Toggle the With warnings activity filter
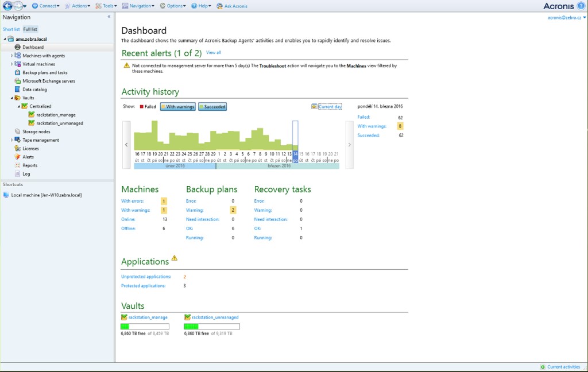This screenshot has height=372, width=588. (x=178, y=107)
